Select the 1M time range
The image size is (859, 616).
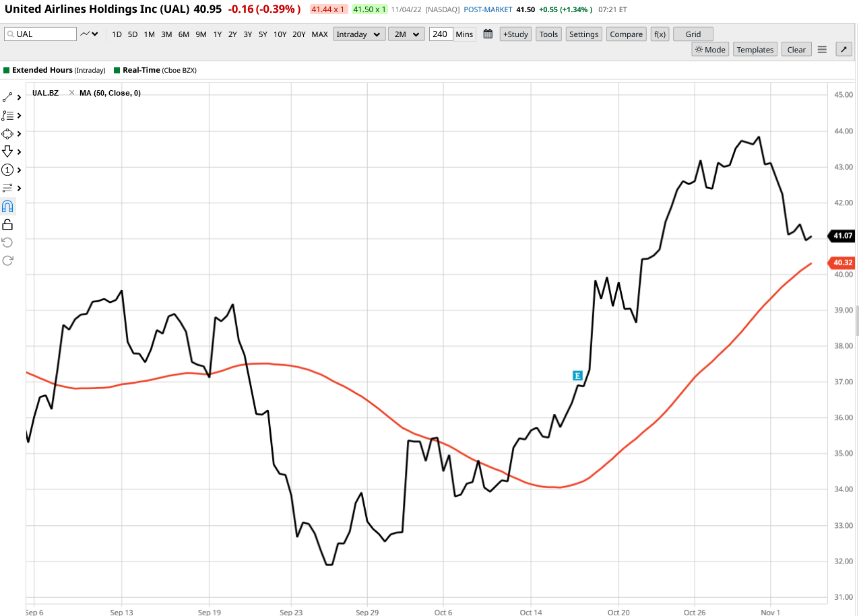tap(149, 34)
